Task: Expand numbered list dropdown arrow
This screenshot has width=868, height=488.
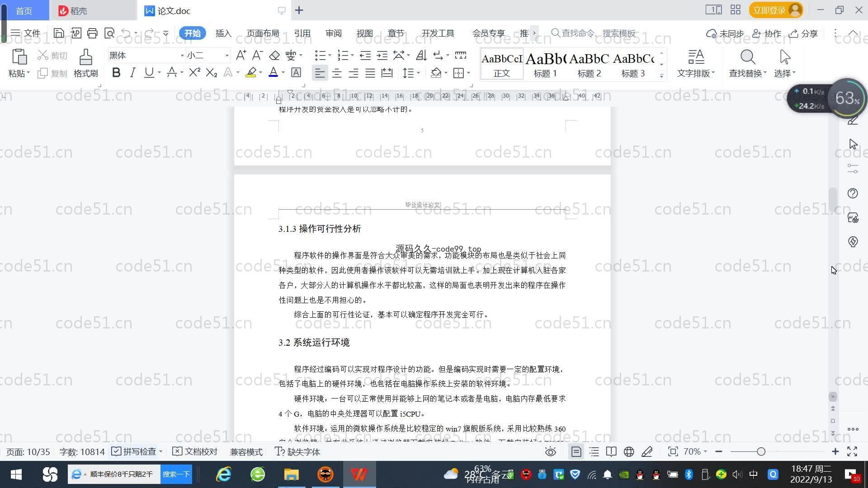Action: point(352,56)
